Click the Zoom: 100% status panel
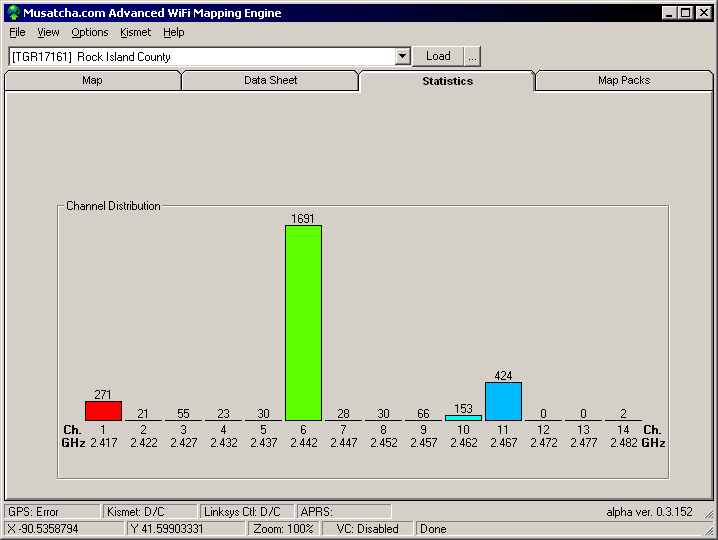The width and height of the screenshot is (718, 540). coord(284,529)
